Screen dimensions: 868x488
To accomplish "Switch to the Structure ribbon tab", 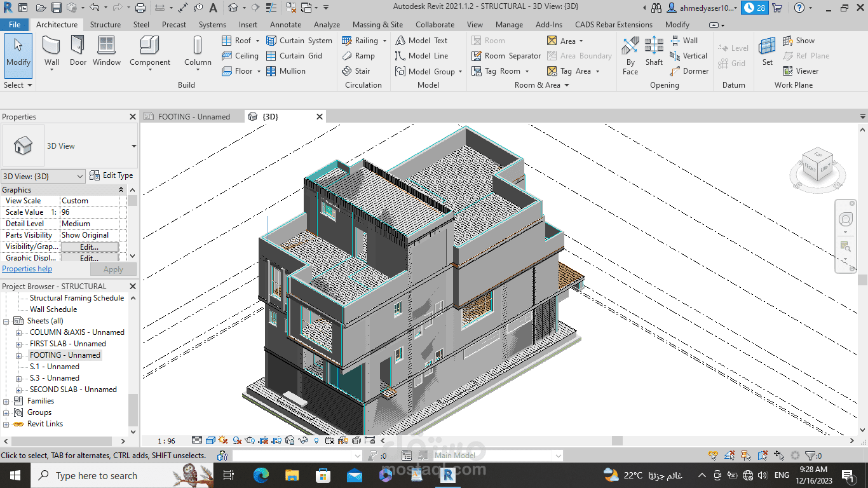I will pyautogui.click(x=105, y=25).
